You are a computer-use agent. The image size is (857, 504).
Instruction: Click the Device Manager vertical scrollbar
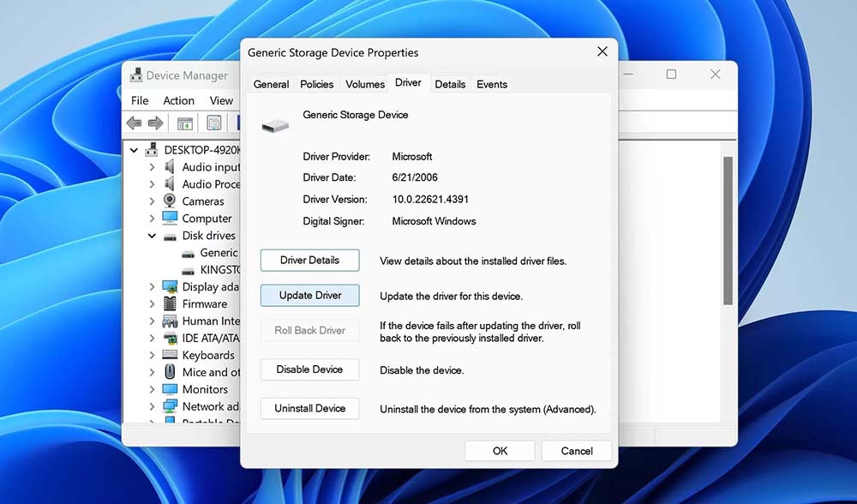coord(728,230)
